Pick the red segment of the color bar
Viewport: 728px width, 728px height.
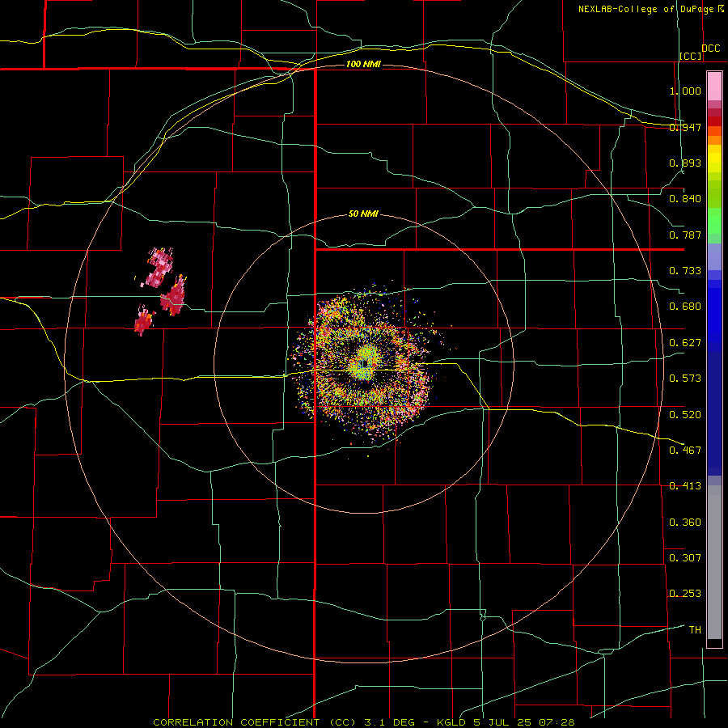714,121
